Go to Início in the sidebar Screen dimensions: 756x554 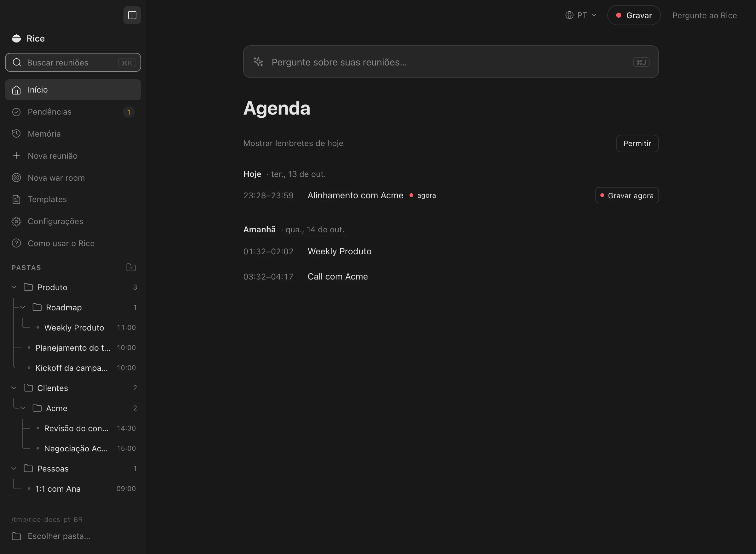[73, 90]
